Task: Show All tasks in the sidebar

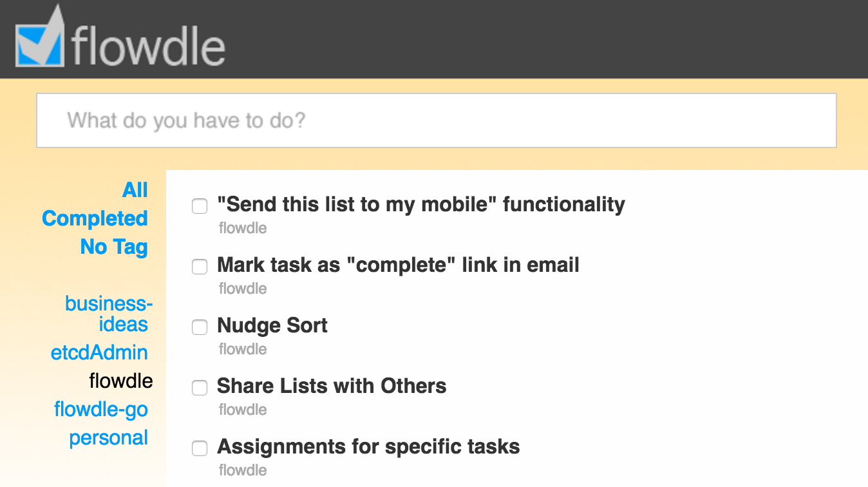Action: [x=135, y=190]
